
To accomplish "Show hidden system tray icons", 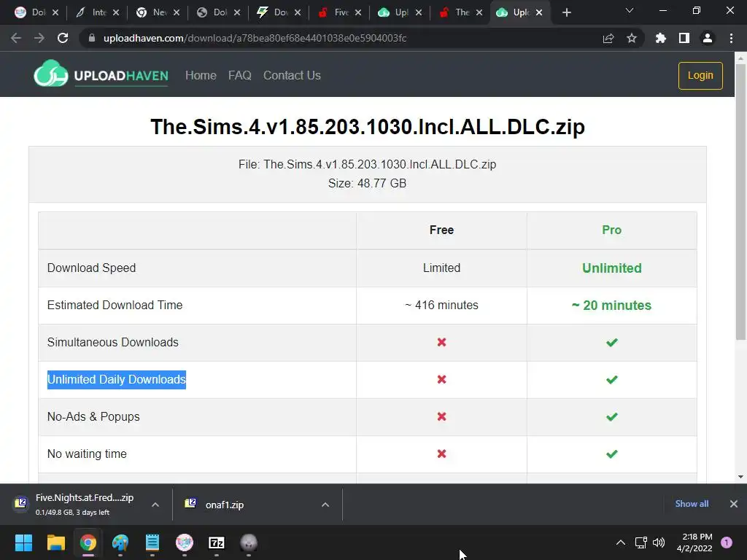I will [x=620, y=542].
